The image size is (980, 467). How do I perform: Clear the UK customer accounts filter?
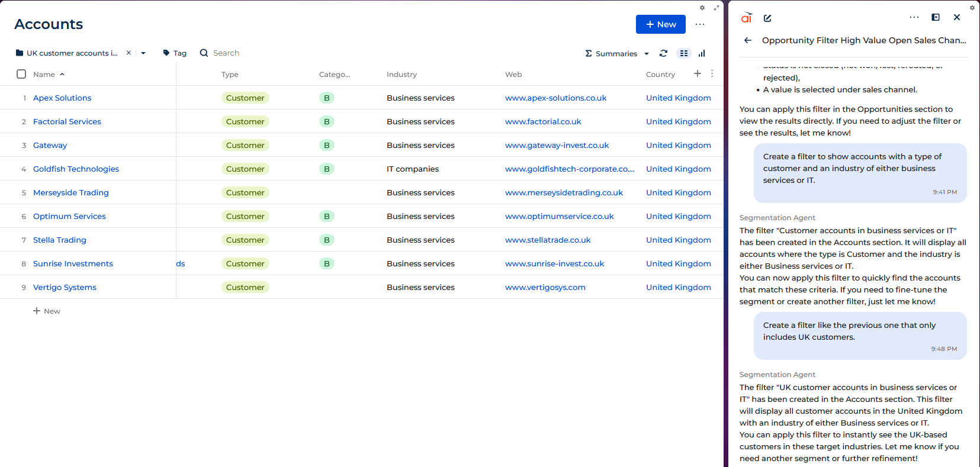click(128, 53)
